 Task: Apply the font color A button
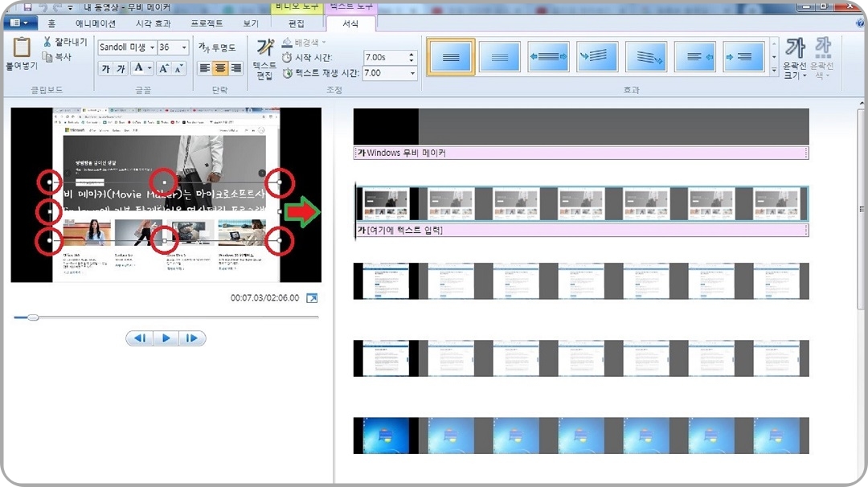click(138, 68)
